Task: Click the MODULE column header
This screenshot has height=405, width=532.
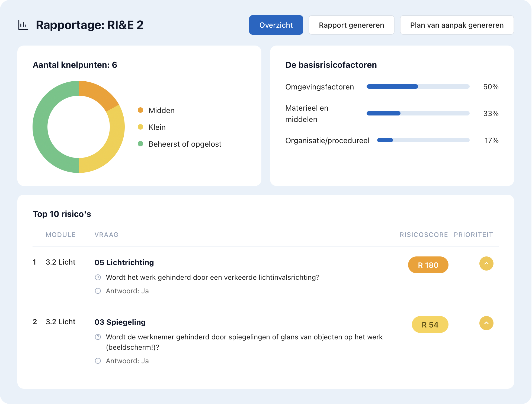Action: click(x=61, y=235)
